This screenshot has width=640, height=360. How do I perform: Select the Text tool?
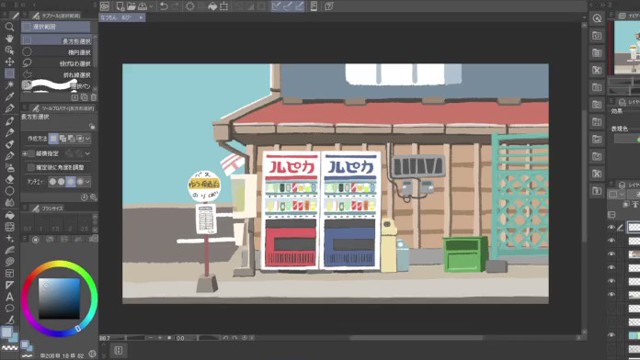point(9,297)
